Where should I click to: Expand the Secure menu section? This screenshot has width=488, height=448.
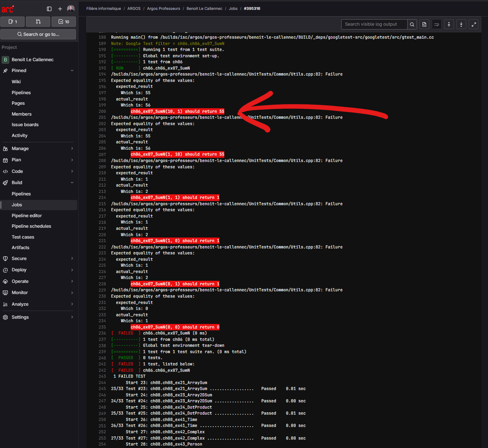(x=39, y=259)
